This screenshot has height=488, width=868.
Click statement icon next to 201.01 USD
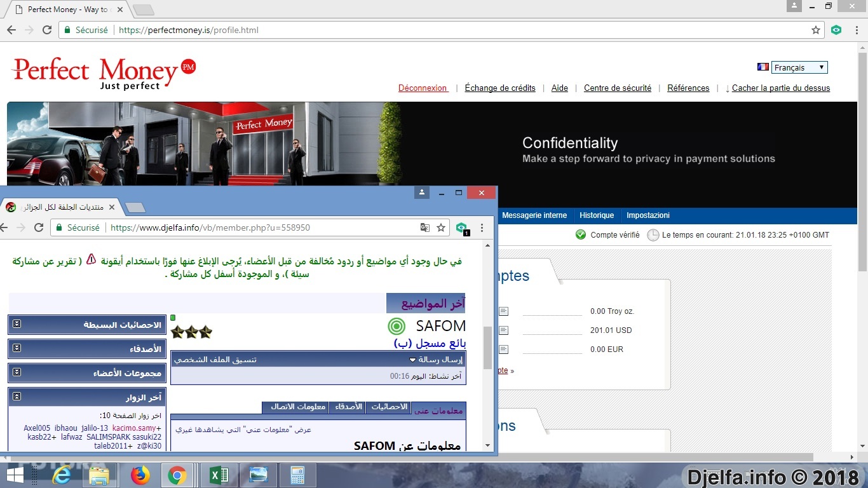504,330
